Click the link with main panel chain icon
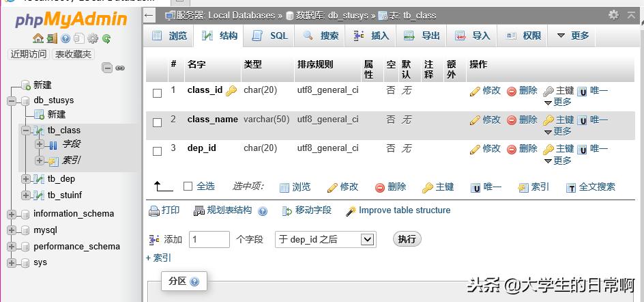 120,68
